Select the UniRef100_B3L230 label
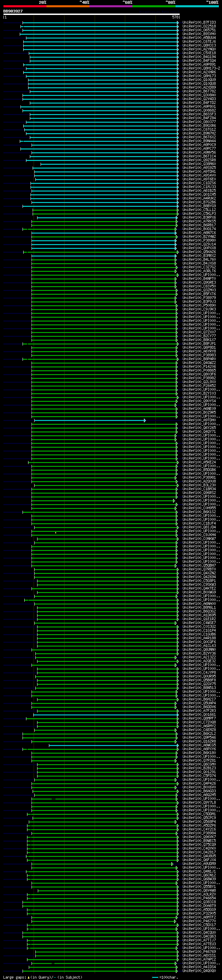This screenshot has width=222, height=980. pyautogui.click(x=199, y=485)
